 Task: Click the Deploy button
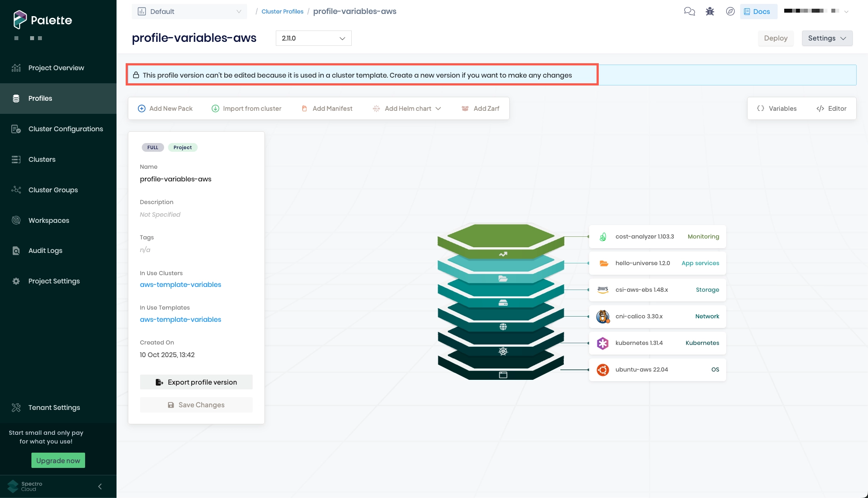(x=775, y=38)
